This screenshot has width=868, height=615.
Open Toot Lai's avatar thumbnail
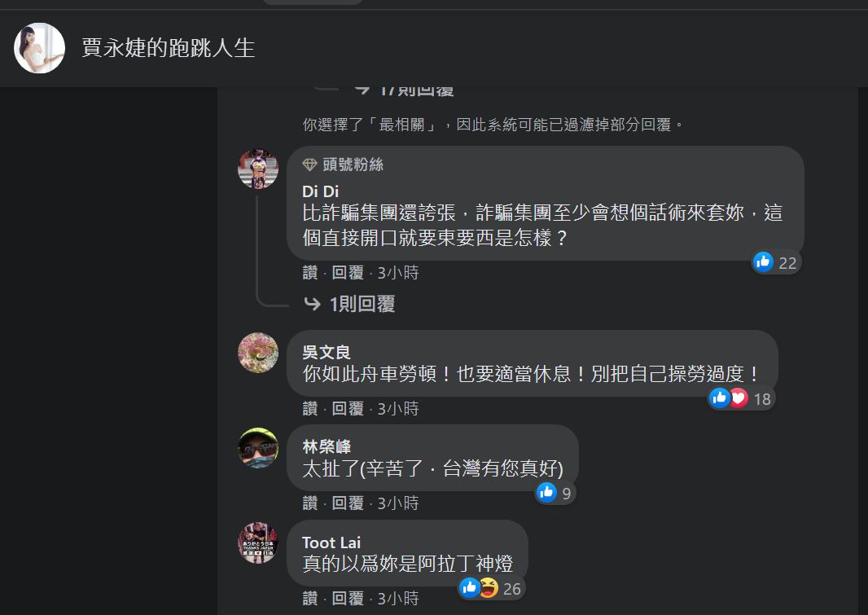(258, 543)
